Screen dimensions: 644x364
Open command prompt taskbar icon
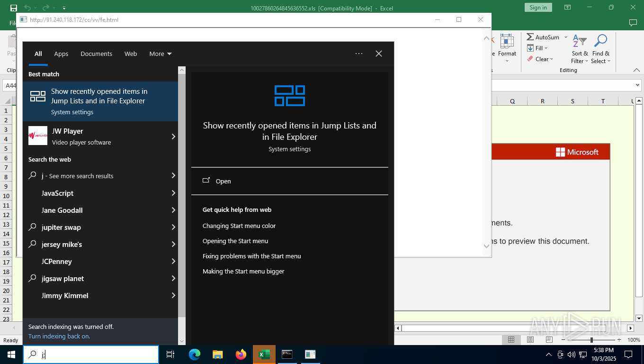pos(287,355)
